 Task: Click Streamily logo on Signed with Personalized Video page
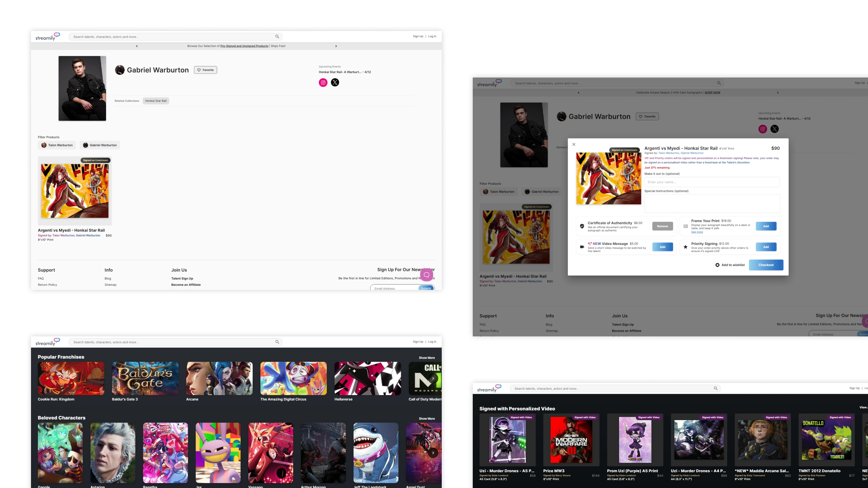(x=489, y=388)
